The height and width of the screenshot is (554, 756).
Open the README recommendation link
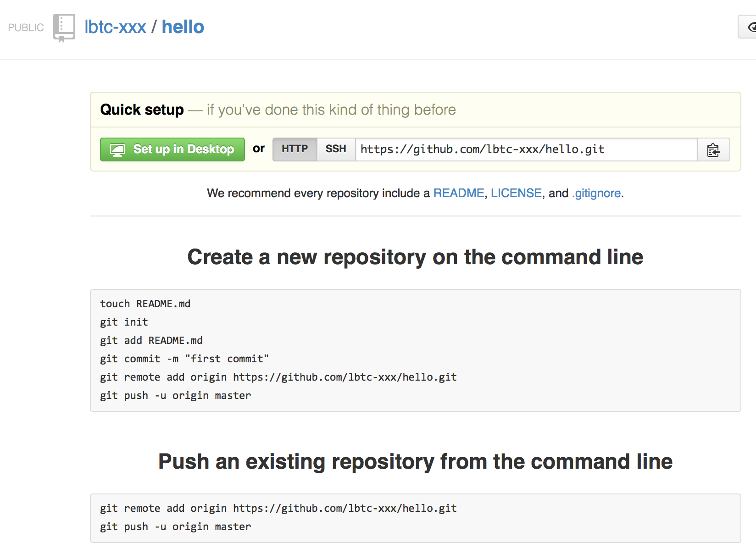459,193
